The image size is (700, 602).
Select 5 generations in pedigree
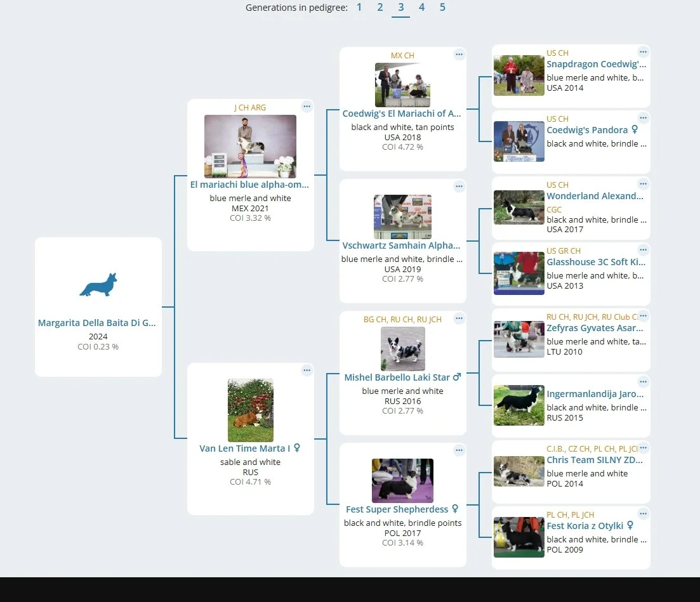point(442,7)
